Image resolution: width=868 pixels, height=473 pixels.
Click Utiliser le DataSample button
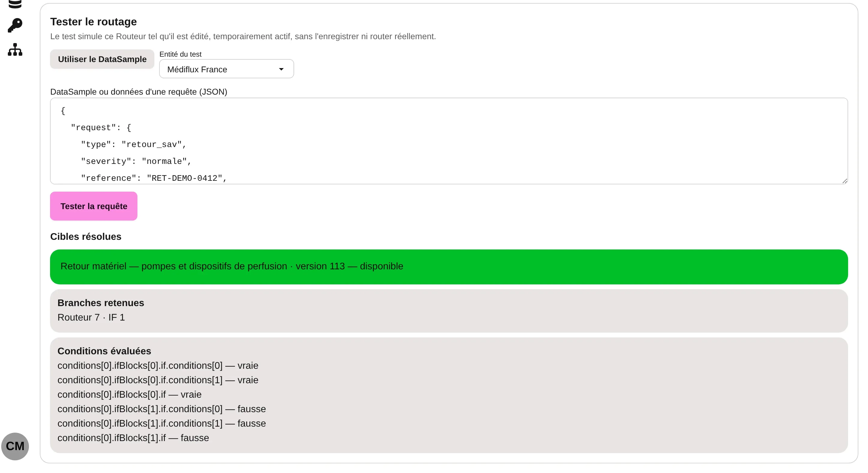pyautogui.click(x=102, y=59)
